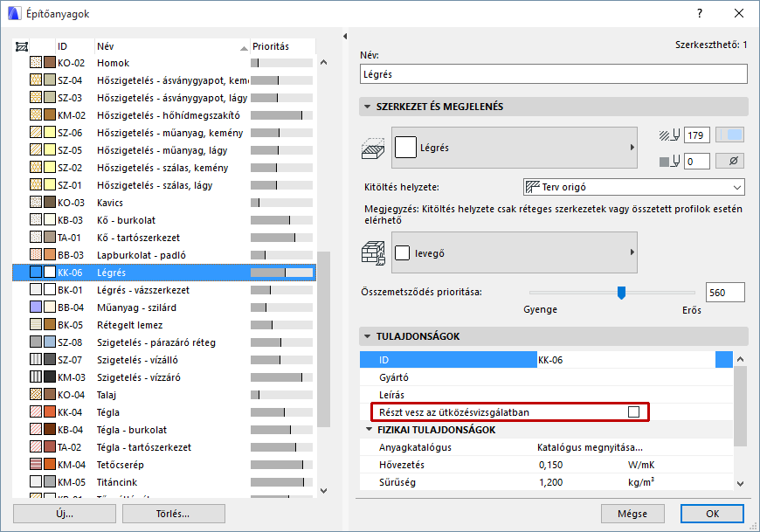The image size is (760, 532).
Task: Click the Ø no-background-pen button
Action: pyautogui.click(x=730, y=160)
